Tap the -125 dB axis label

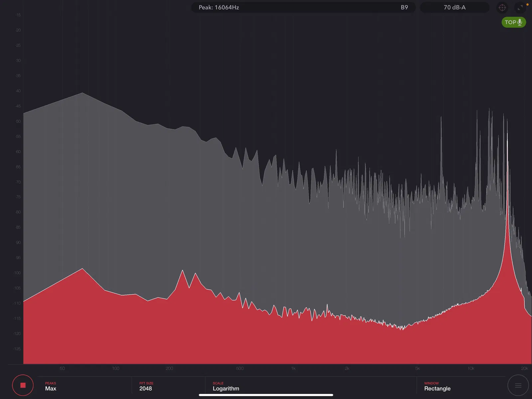click(x=17, y=349)
